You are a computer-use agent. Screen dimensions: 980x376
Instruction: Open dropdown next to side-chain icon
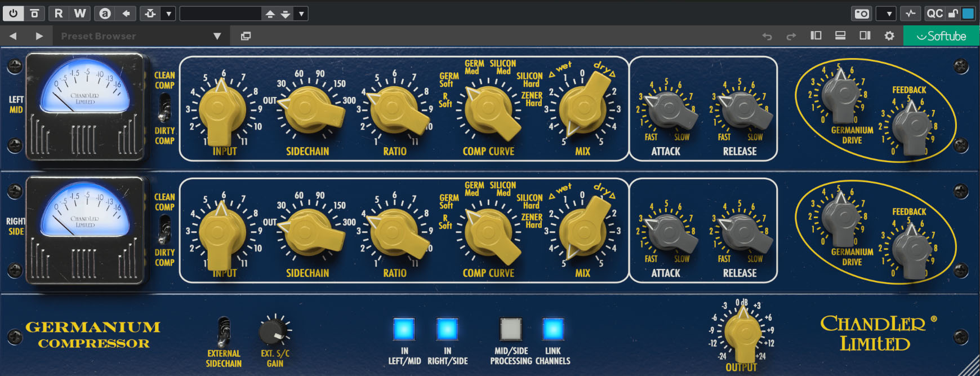(x=168, y=13)
